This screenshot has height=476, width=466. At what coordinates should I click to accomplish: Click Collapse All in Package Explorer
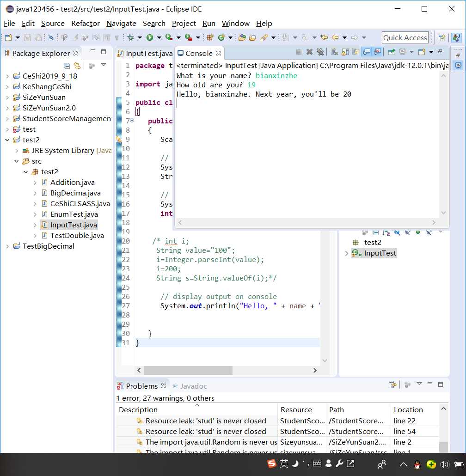click(67, 66)
